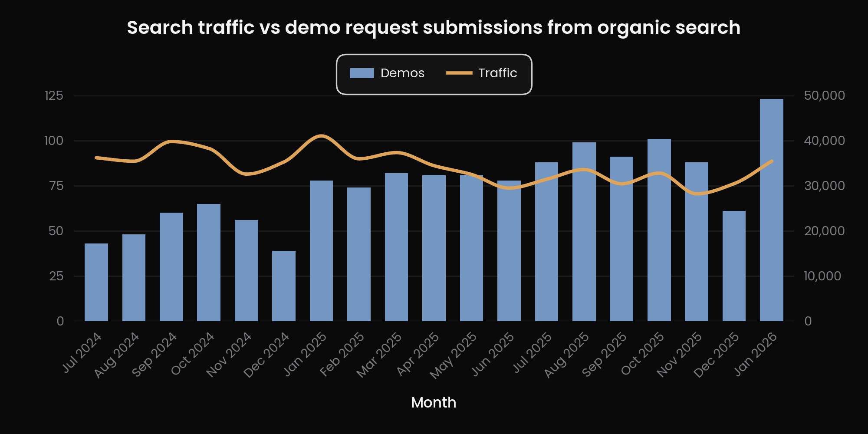Click the chart title text
The height and width of the screenshot is (434, 868).
coord(434,27)
